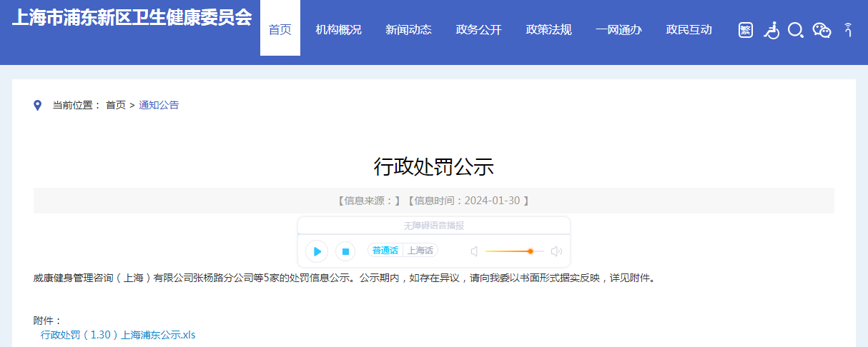Switch broadcast language to 上海话
The width and height of the screenshot is (868, 347).
coord(420,251)
